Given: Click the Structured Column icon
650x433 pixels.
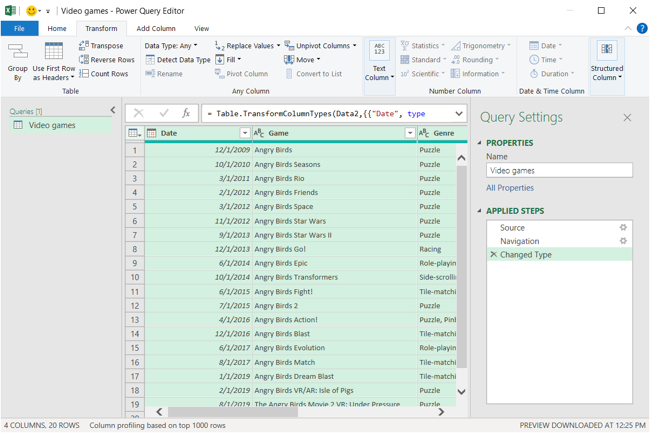Looking at the screenshot, I should click(x=607, y=50).
